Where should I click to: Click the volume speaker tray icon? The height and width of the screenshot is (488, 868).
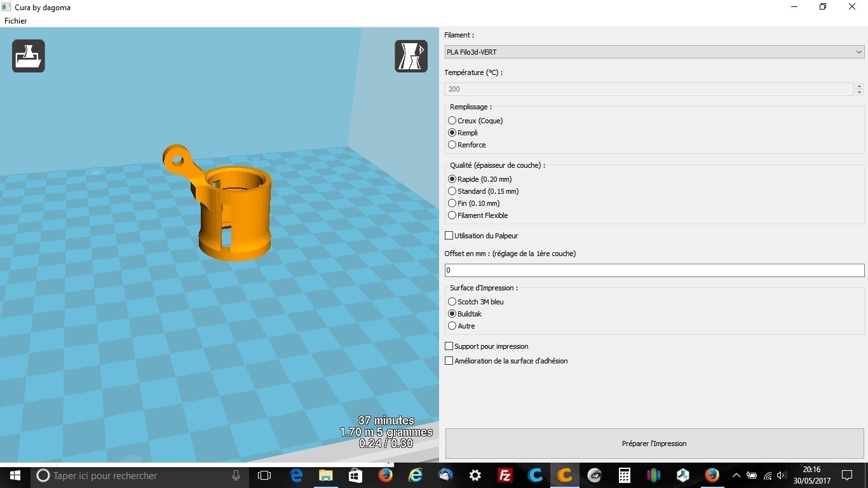(782, 475)
